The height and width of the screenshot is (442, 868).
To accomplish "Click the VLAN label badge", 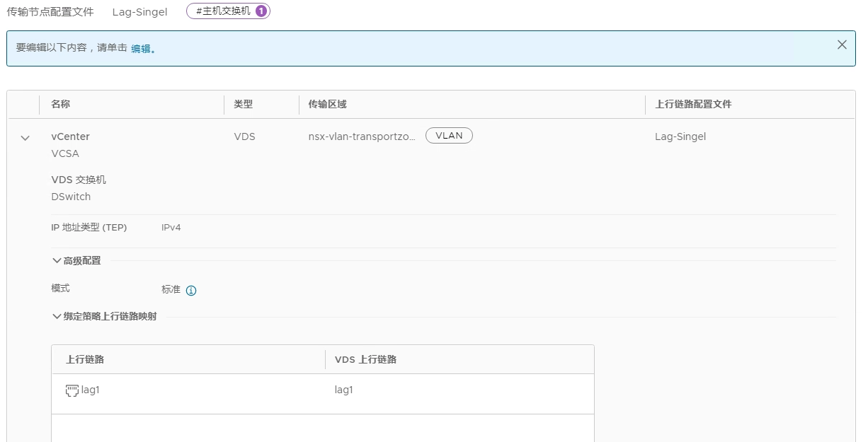I will (x=449, y=136).
